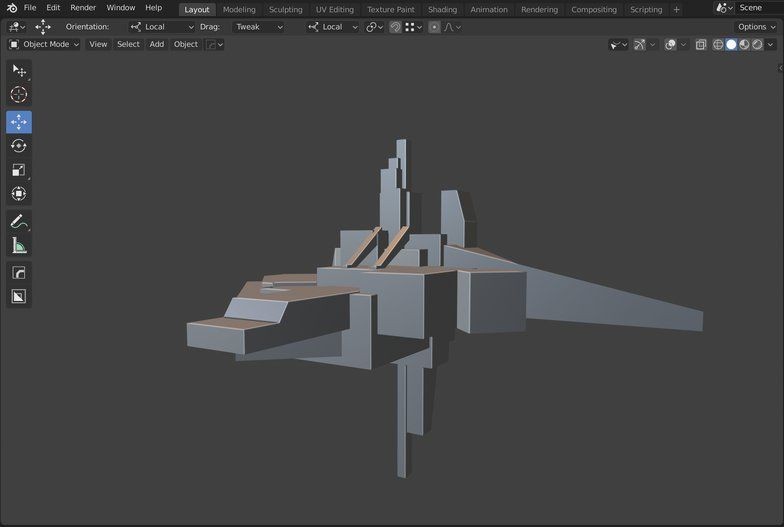Screen dimensions: 784x527
Task: Select the Move tool
Action: click(x=18, y=122)
